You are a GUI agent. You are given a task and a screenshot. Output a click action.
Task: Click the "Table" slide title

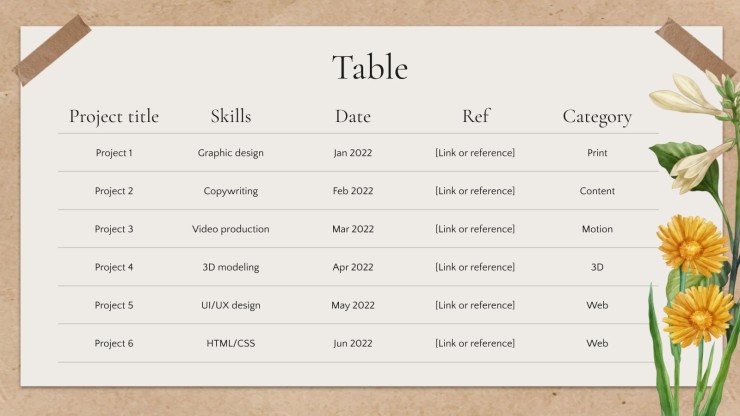[370, 67]
